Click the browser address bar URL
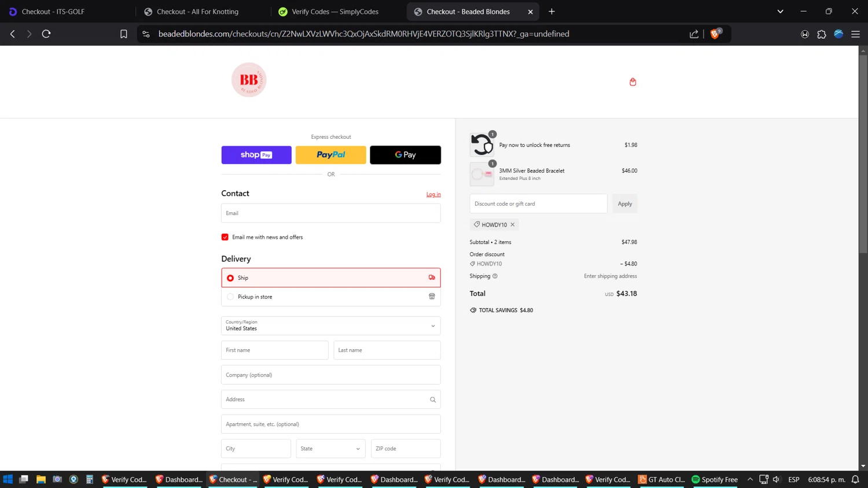The height and width of the screenshot is (488, 868). [364, 34]
